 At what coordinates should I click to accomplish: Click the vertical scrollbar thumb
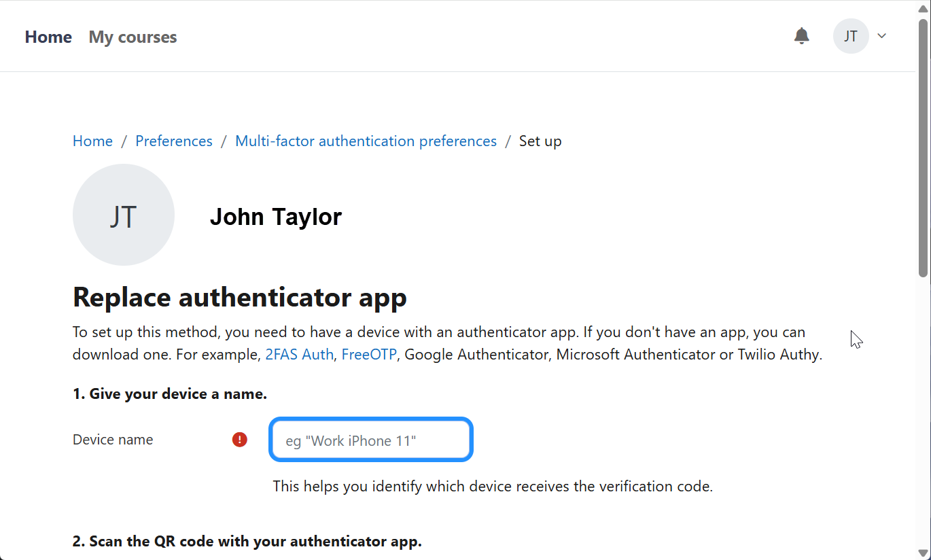tap(923, 146)
